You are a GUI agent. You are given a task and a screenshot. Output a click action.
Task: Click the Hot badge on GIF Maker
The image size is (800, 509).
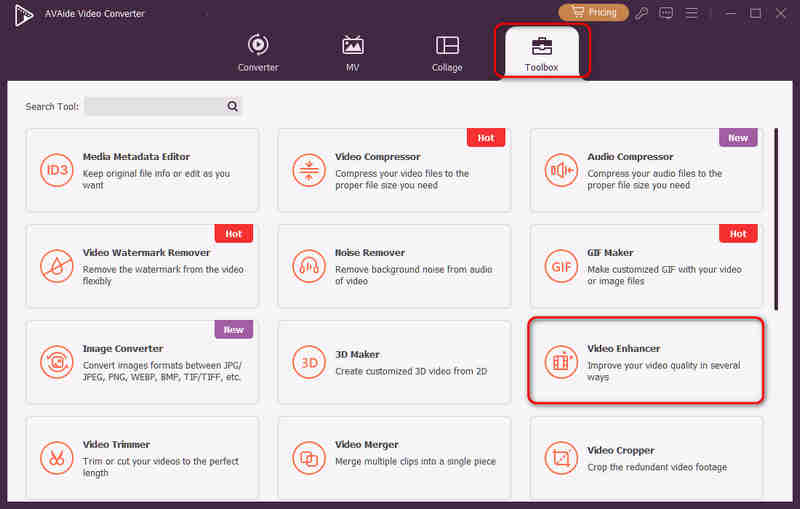pos(738,234)
